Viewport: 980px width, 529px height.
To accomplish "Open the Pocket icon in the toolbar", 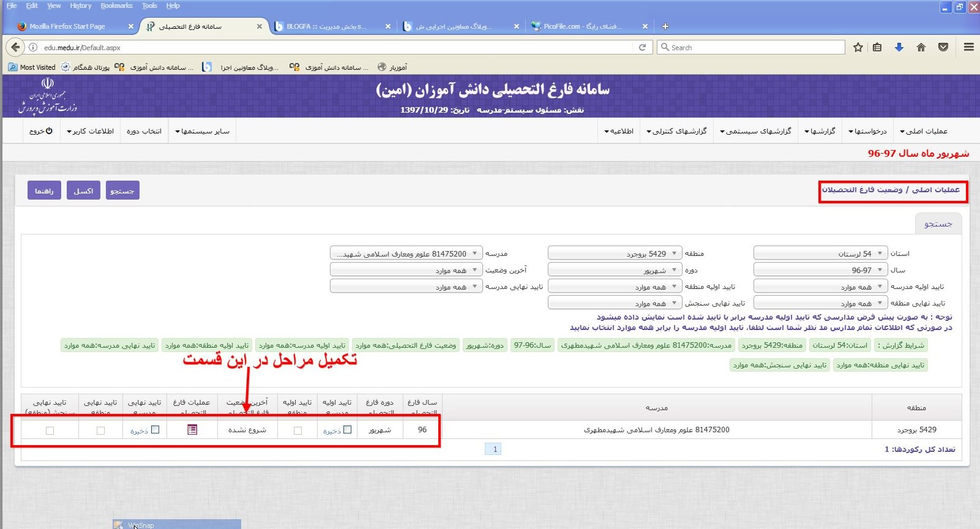I will (x=943, y=47).
